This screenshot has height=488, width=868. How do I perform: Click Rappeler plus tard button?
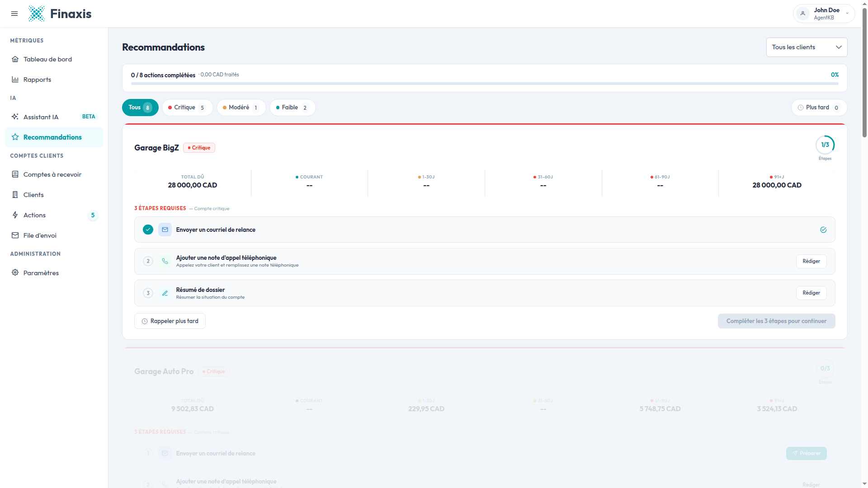coord(170,321)
